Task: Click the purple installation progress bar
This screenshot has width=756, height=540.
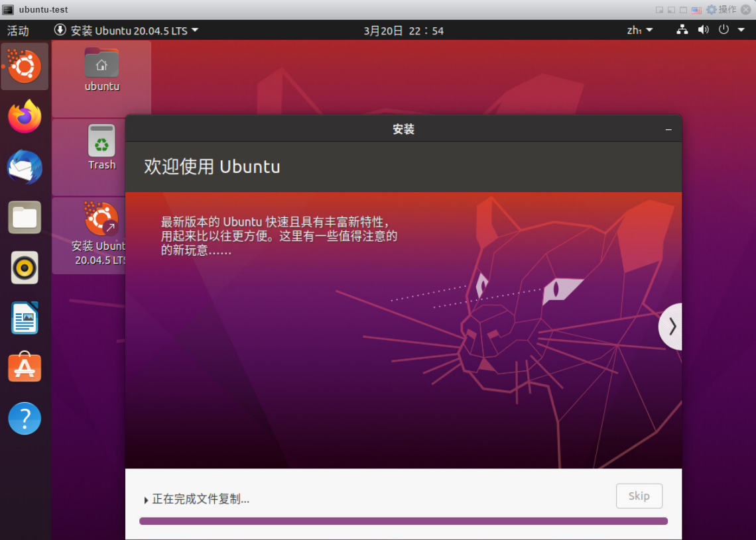Action: click(404, 521)
